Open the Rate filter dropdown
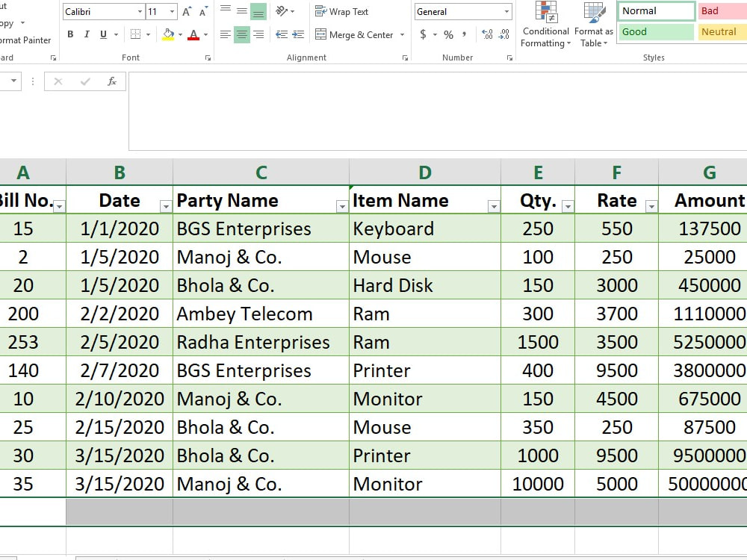 pyautogui.click(x=651, y=206)
